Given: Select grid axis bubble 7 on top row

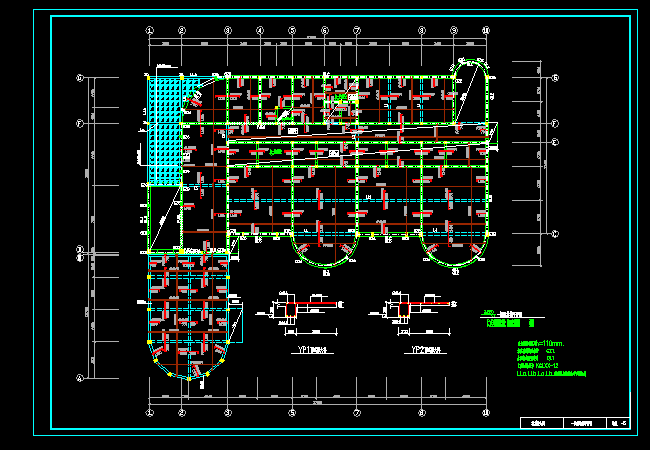Looking at the screenshot, I should pos(357,31).
